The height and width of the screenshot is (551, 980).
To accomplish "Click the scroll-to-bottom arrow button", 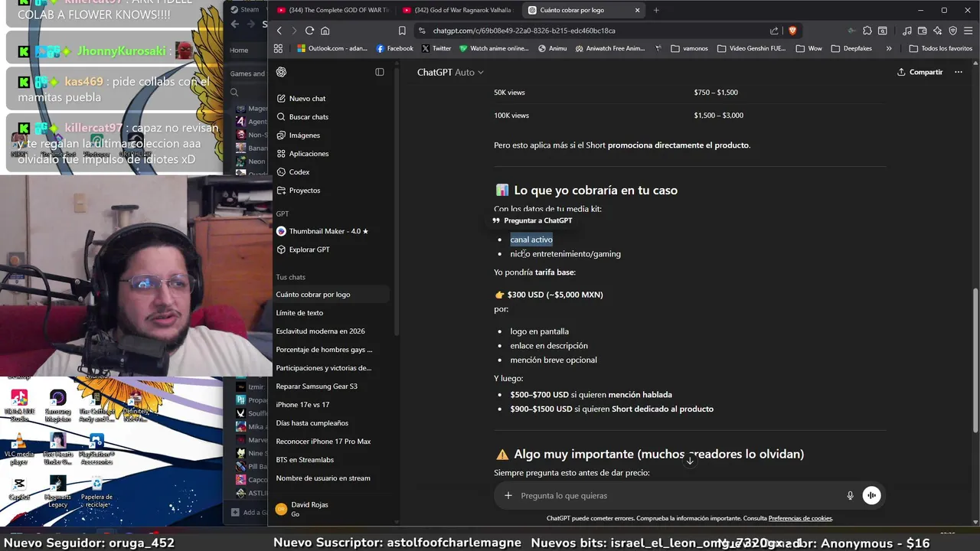I will coord(690,461).
